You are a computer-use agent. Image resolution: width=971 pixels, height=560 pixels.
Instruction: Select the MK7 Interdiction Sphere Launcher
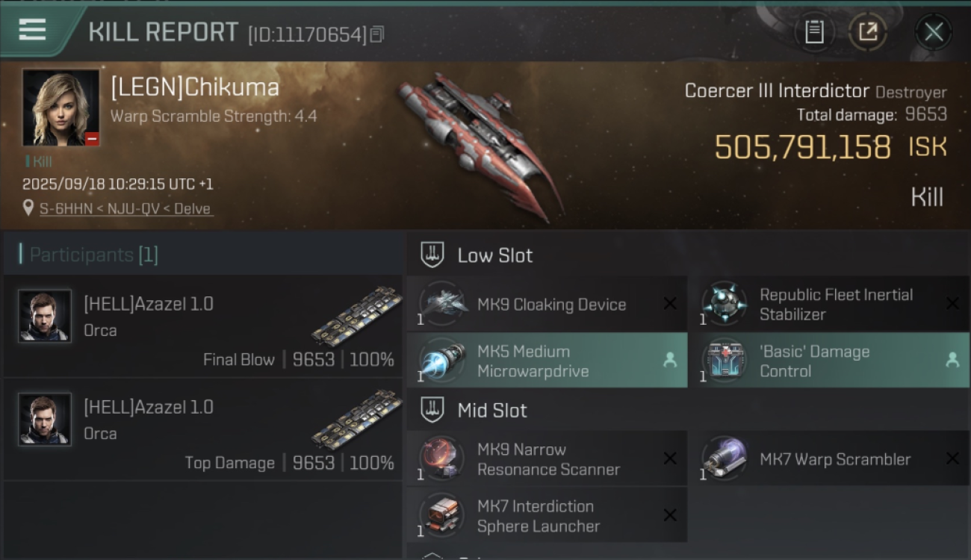point(547,515)
